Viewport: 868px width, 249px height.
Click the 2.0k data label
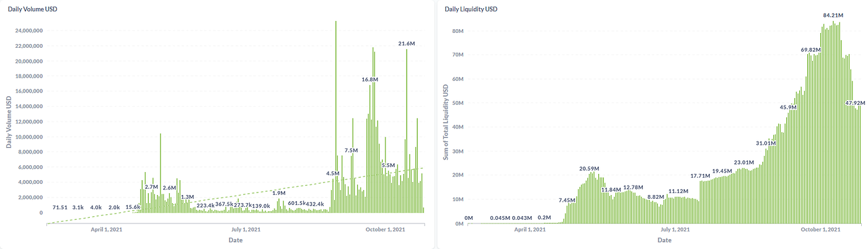114,207
